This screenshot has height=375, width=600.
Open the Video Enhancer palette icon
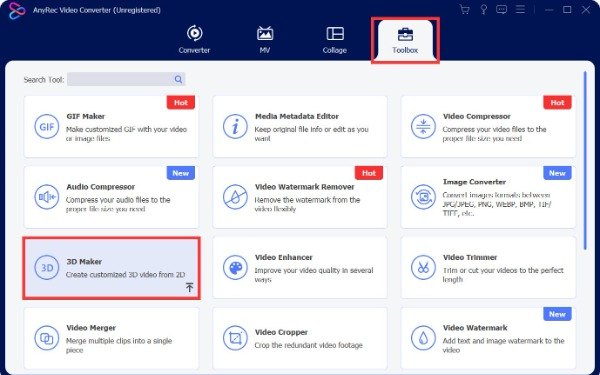click(235, 267)
